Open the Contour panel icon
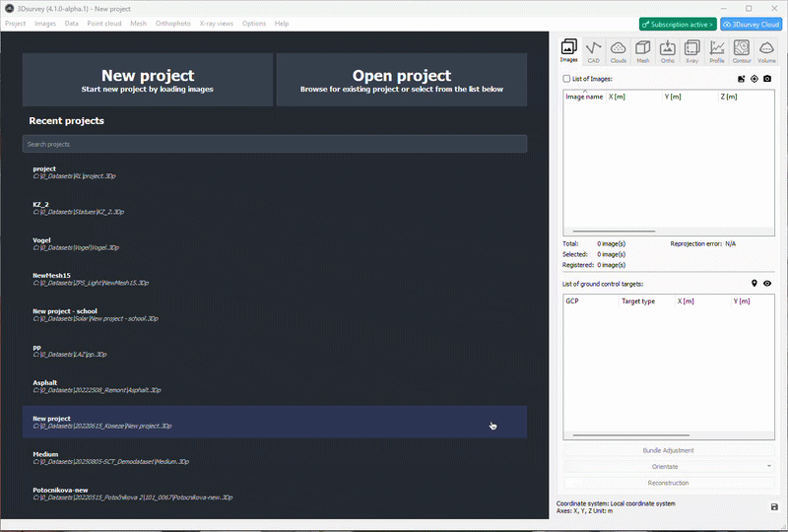 tap(741, 50)
